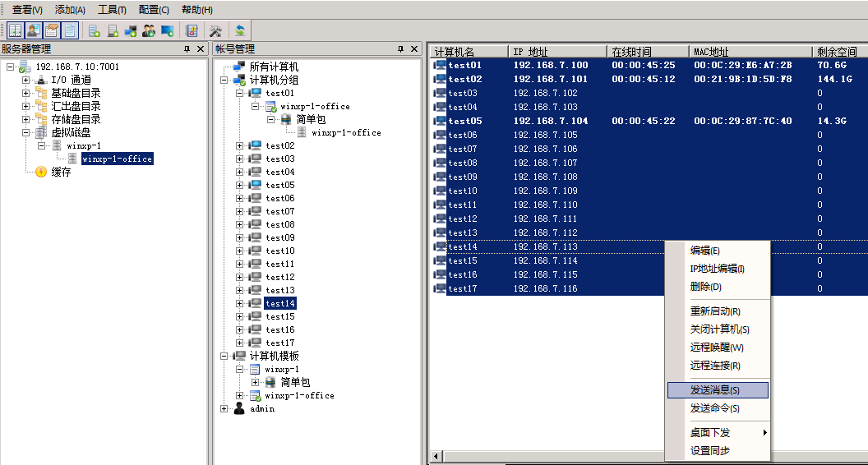Click the add users toolbar icon

pos(149,31)
